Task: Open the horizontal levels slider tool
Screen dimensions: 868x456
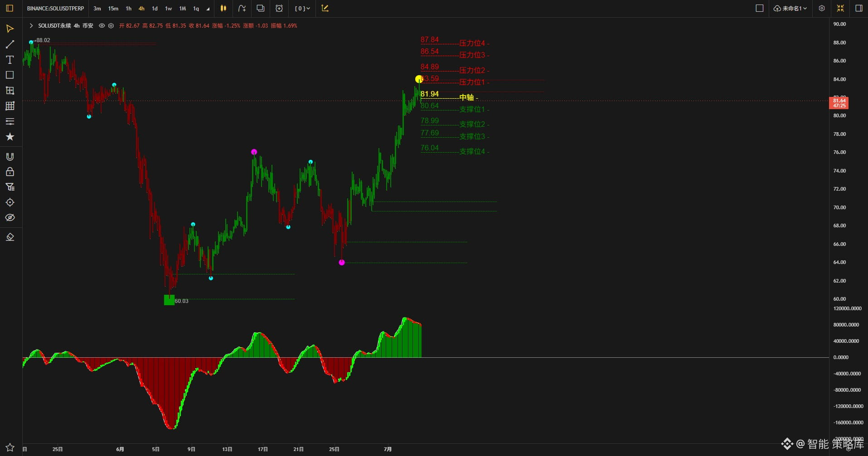Action: coord(10,121)
